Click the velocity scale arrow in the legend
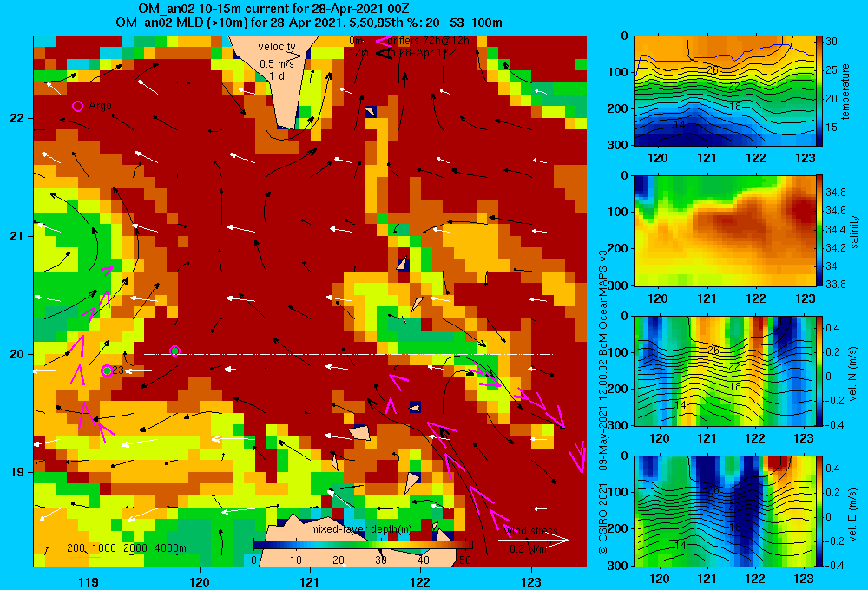Viewport: 868px width, 590px height. coord(279,56)
